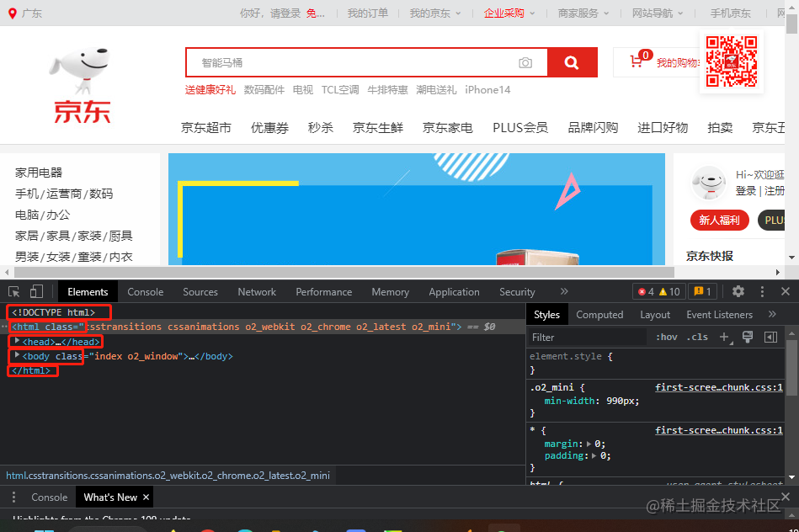Open DevTools settings gear
Screen dimensions: 799x532
tap(738, 291)
